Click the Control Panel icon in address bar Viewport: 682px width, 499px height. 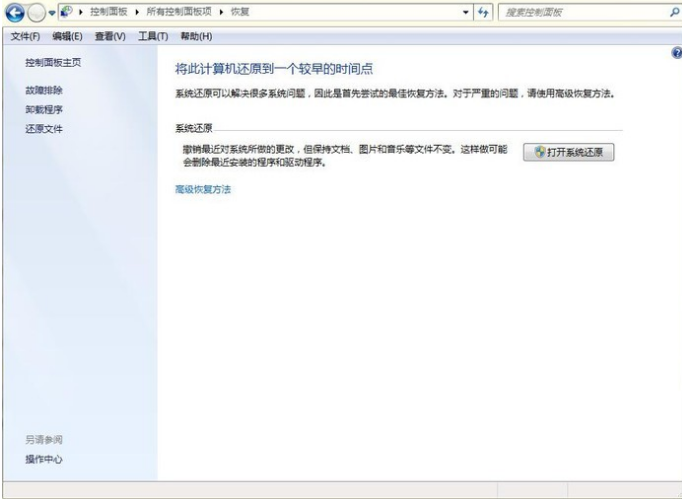[67, 12]
